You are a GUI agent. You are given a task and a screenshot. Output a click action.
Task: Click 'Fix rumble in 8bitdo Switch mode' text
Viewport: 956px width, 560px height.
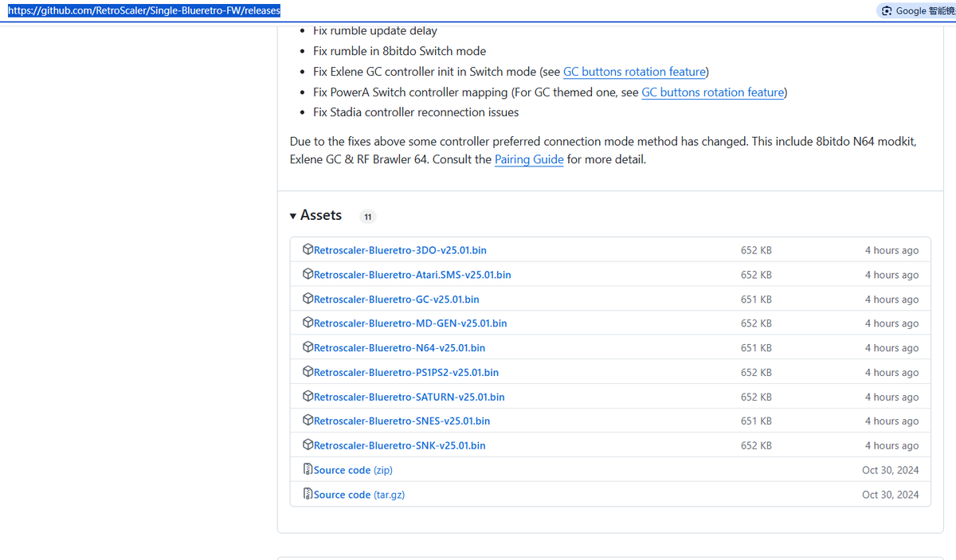399,51
